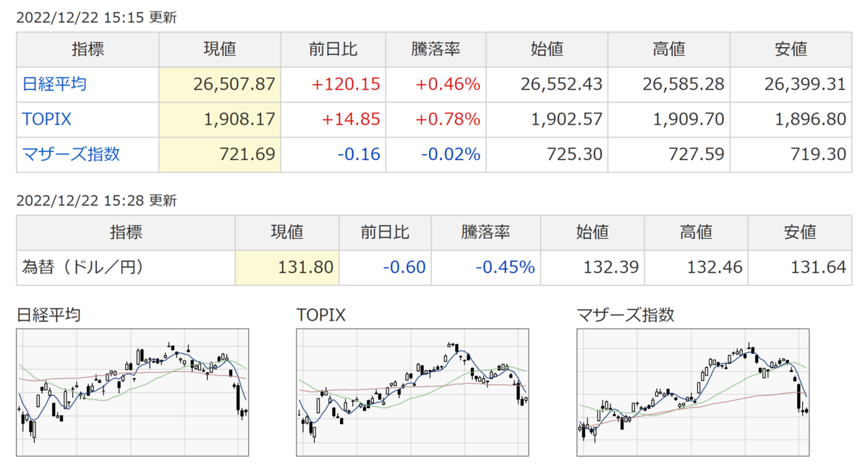Click the dollar/yen current value 131.80
Viewport: 868px width, 469px height.
[x=305, y=268]
